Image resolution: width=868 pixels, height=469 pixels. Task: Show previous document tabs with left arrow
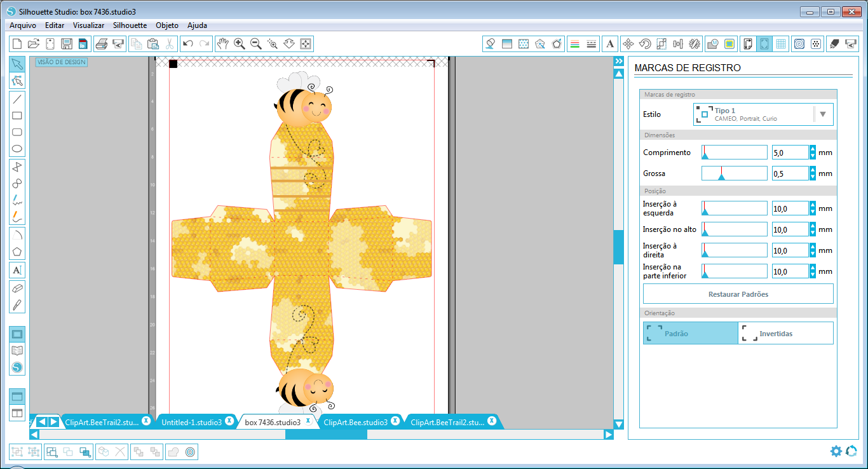(x=41, y=421)
